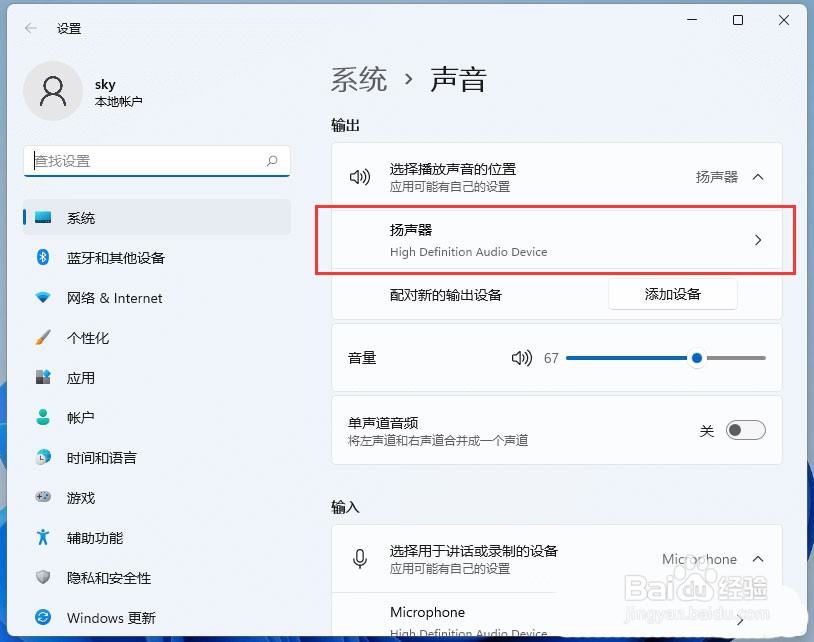Select 时间和语言 in sidebar
Viewport: 814px width, 642px height.
(157, 457)
